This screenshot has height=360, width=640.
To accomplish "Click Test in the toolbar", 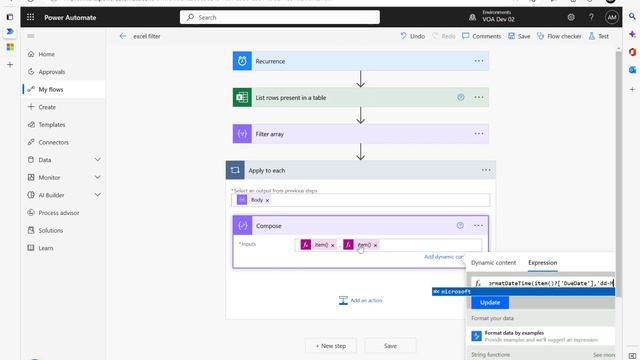I will point(598,36).
